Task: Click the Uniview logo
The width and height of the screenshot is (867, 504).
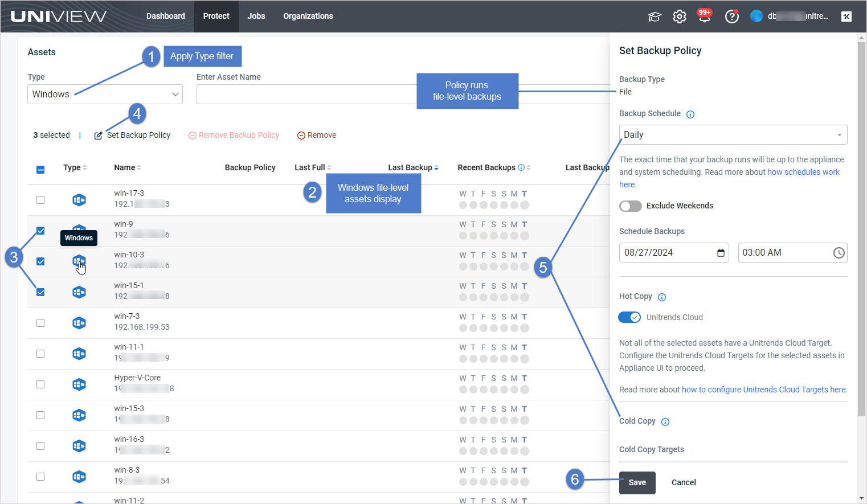Action: 59,16
